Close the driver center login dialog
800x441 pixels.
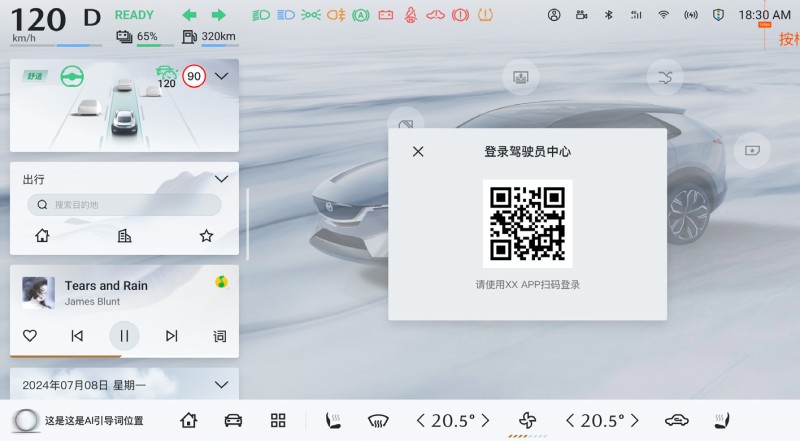pyautogui.click(x=418, y=152)
